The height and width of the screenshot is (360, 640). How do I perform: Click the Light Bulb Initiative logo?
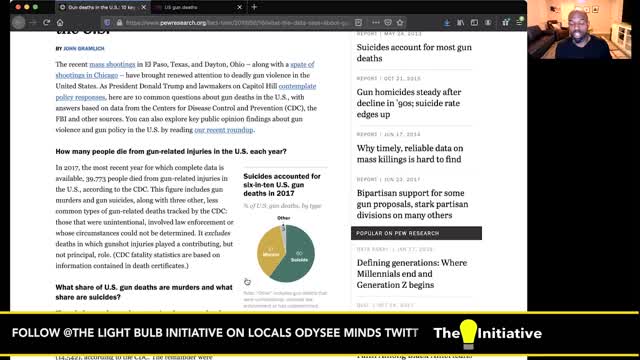pyautogui.click(x=487, y=334)
